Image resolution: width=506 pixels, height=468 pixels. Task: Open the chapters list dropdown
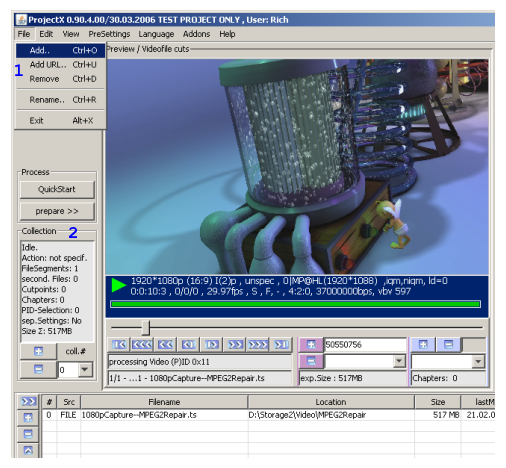[478, 361]
